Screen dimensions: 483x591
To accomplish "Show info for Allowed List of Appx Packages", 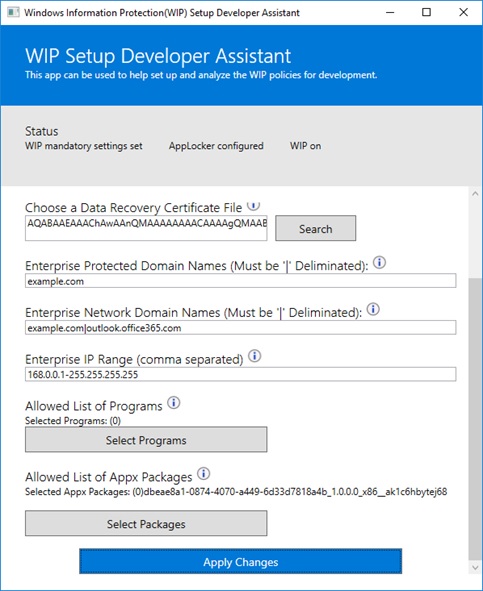I will coord(204,473).
